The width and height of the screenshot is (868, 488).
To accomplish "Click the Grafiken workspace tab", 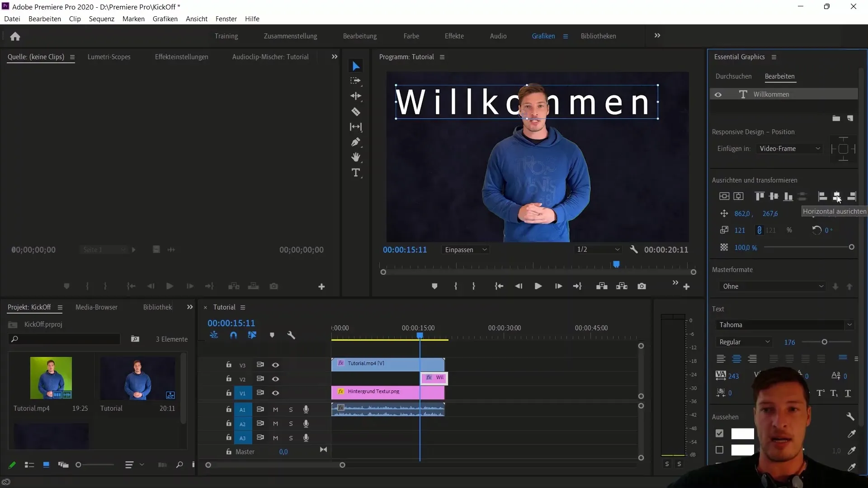I will pos(543,36).
